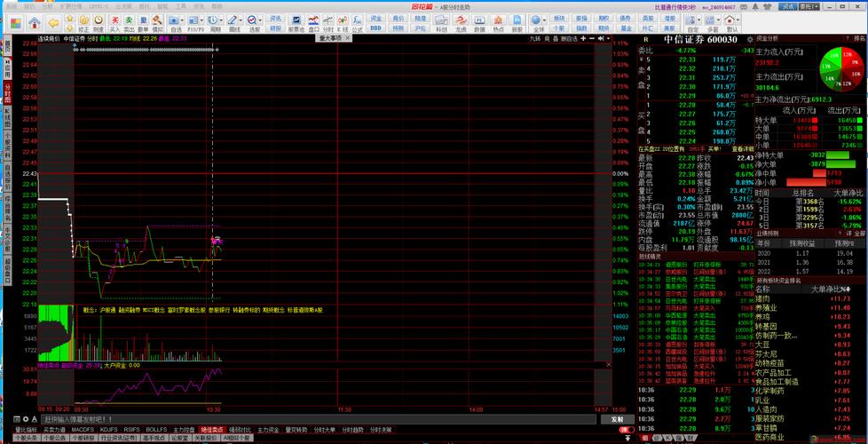Open the 龙虎 ranking icon
868x444 pixels.
pyautogui.click(x=461, y=23)
